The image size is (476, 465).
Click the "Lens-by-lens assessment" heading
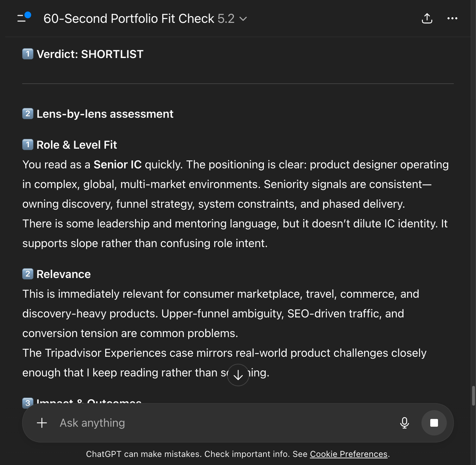(x=105, y=114)
